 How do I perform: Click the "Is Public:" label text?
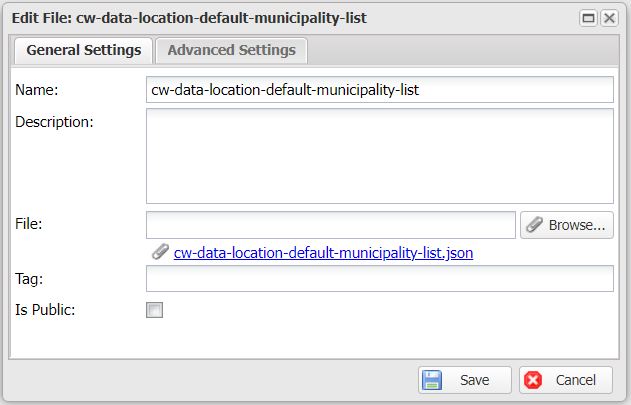[x=46, y=309]
